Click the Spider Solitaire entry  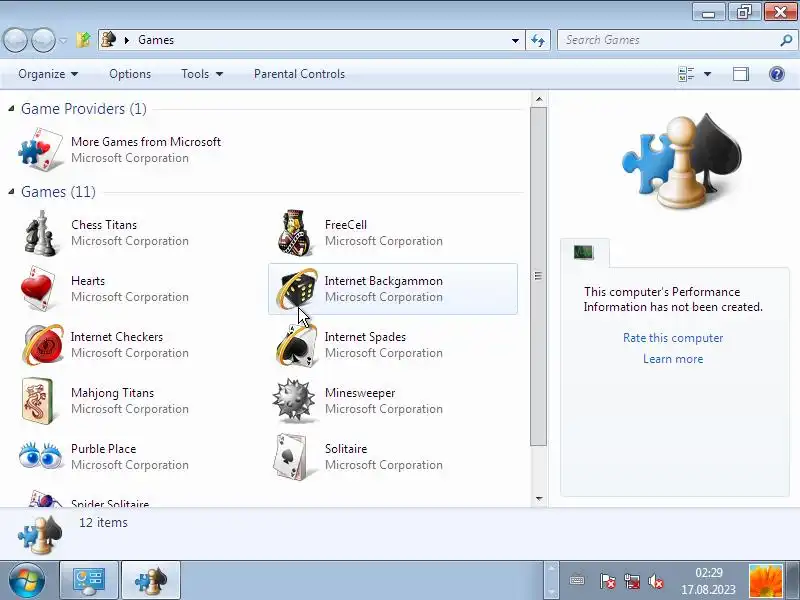point(110,503)
